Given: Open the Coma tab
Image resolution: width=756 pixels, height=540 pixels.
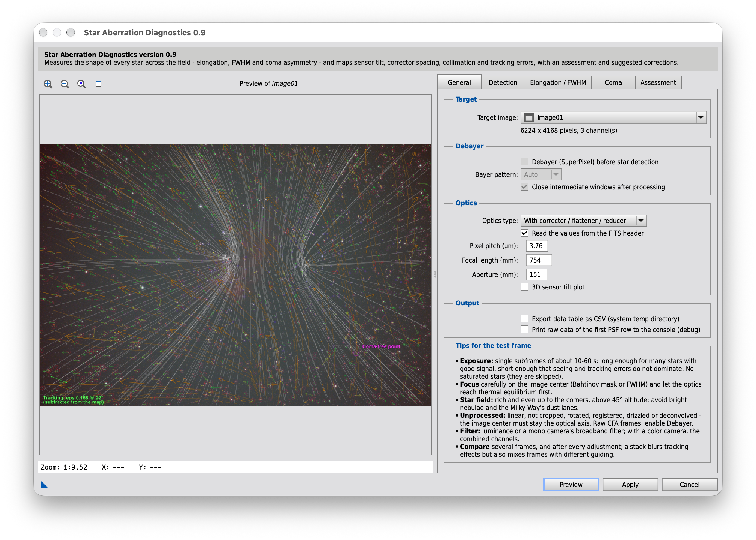Looking at the screenshot, I should click(x=613, y=82).
